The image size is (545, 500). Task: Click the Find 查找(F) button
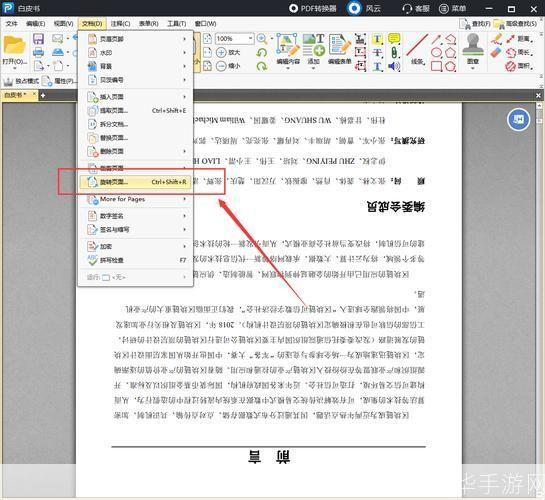pos(475,24)
